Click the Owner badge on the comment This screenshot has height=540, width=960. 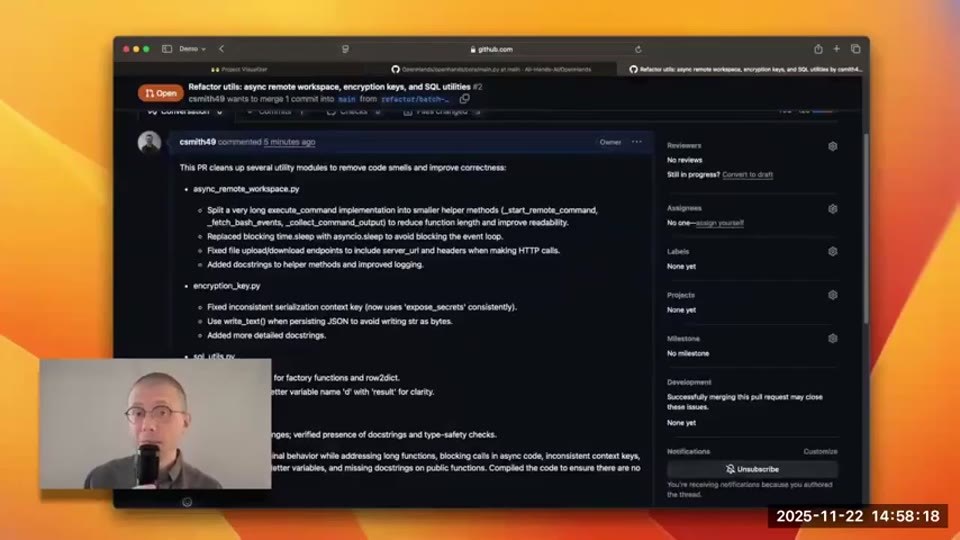coord(610,142)
